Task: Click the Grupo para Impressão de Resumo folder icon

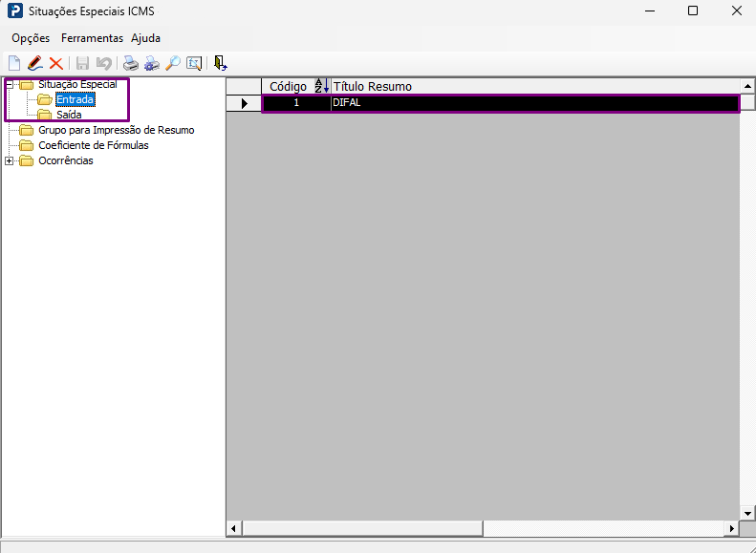Action: (x=26, y=130)
